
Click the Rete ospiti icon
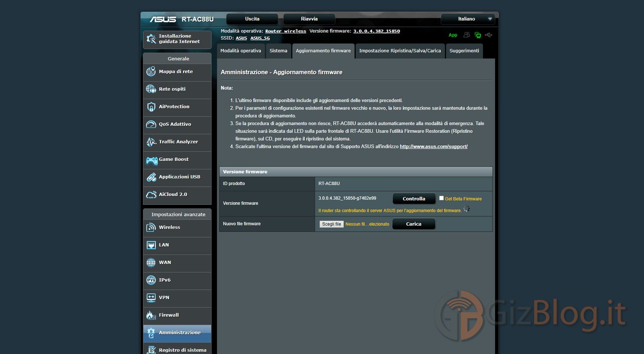pyautogui.click(x=151, y=89)
